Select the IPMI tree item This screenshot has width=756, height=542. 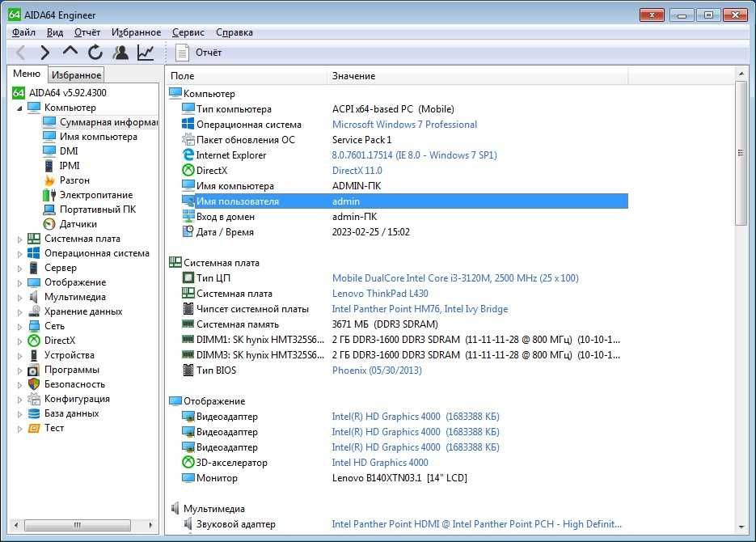70,165
